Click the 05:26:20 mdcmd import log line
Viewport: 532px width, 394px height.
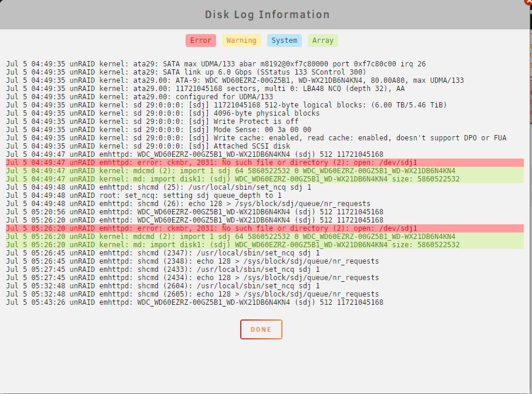tap(265, 237)
